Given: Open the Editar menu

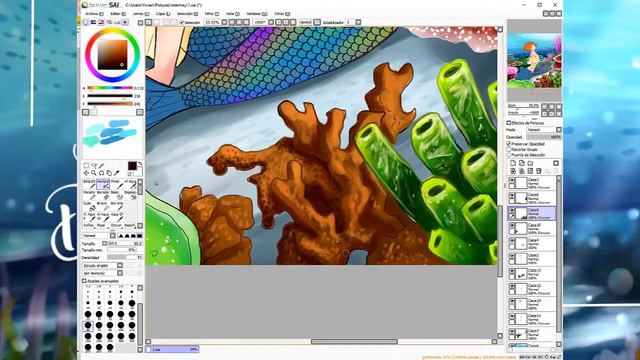Looking at the screenshot, I should (x=118, y=14).
